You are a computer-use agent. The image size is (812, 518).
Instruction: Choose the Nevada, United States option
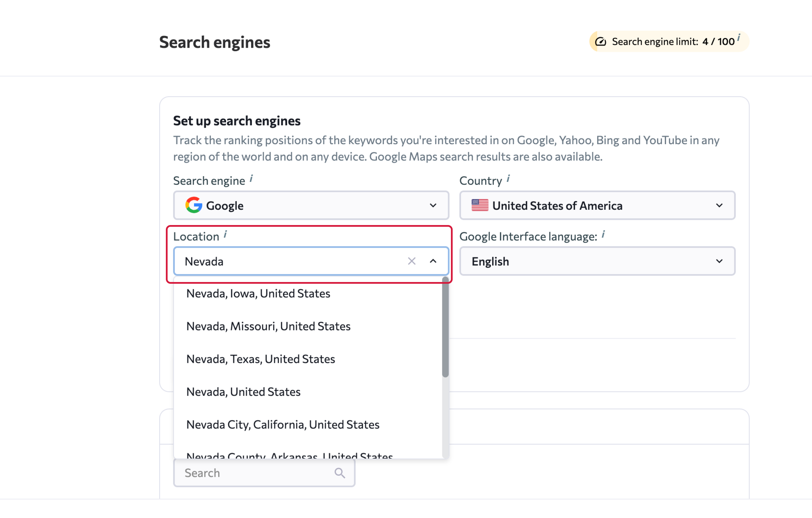(308, 392)
